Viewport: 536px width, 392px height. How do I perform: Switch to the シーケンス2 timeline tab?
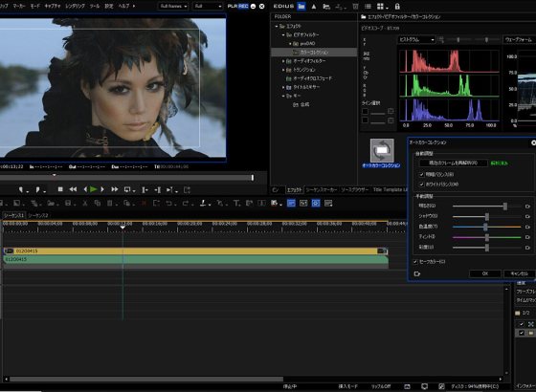tap(38, 215)
